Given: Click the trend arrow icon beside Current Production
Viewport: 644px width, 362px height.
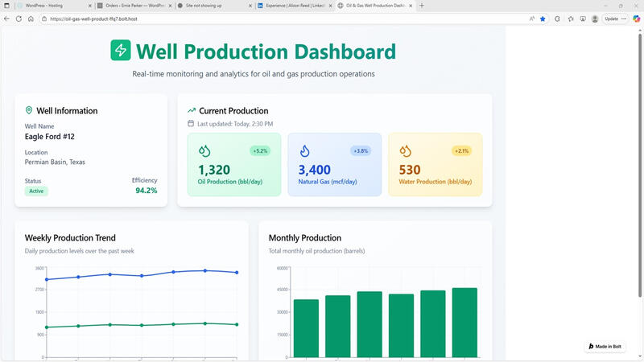Looking at the screenshot, I should (192, 110).
